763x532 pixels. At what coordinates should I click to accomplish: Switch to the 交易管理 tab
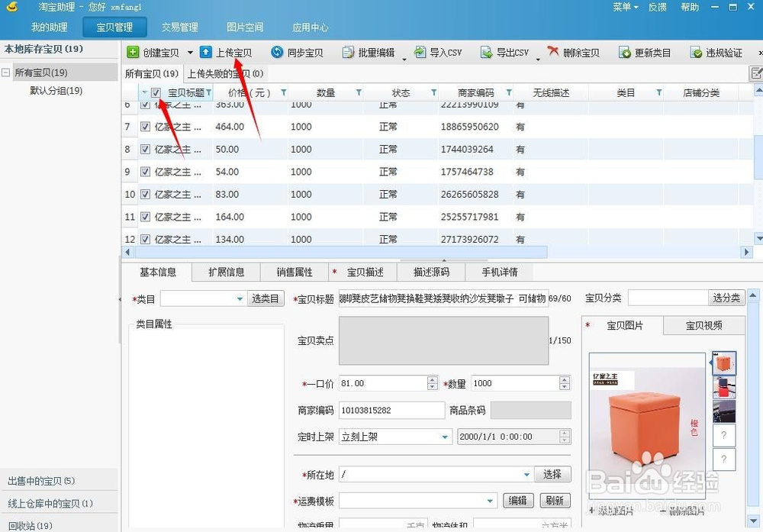(x=180, y=27)
